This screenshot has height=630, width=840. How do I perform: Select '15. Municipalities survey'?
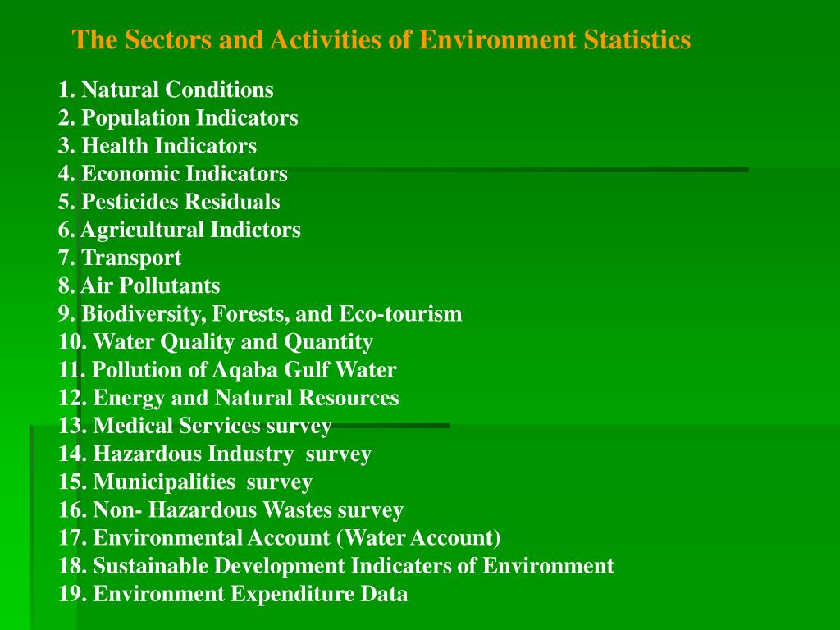click(185, 482)
